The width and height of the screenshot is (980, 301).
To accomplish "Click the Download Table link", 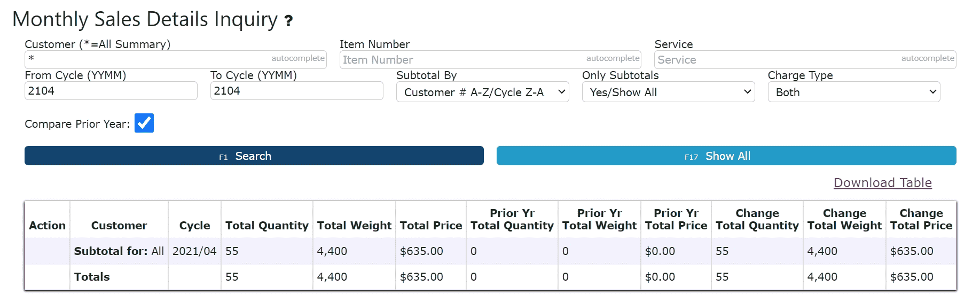I will click(x=882, y=183).
